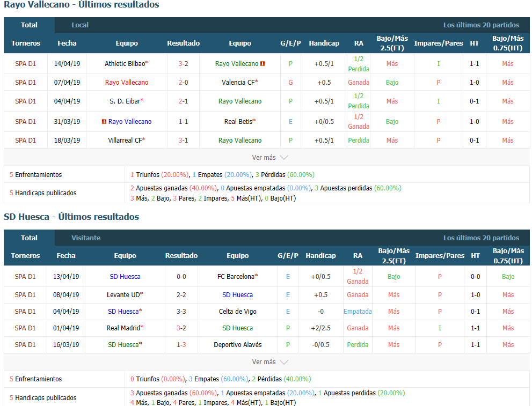Open Athletic Bilbao team link
This screenshot has width=532, height=406.
point(125,64)
